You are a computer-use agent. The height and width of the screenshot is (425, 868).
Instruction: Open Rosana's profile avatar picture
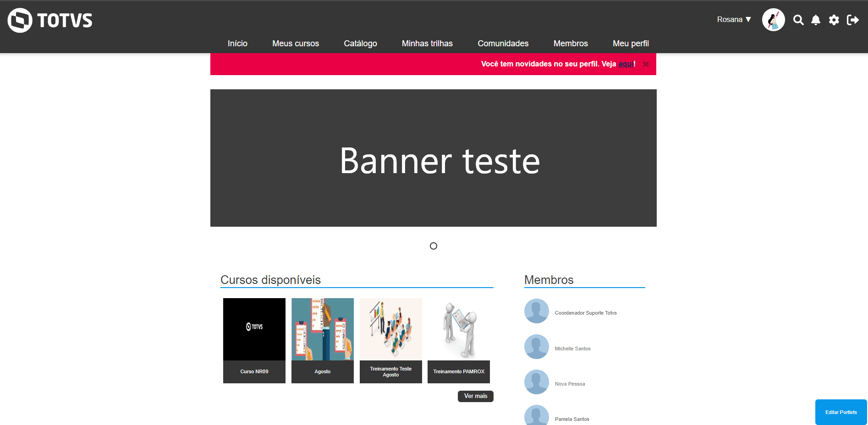(x=774, y=20)
